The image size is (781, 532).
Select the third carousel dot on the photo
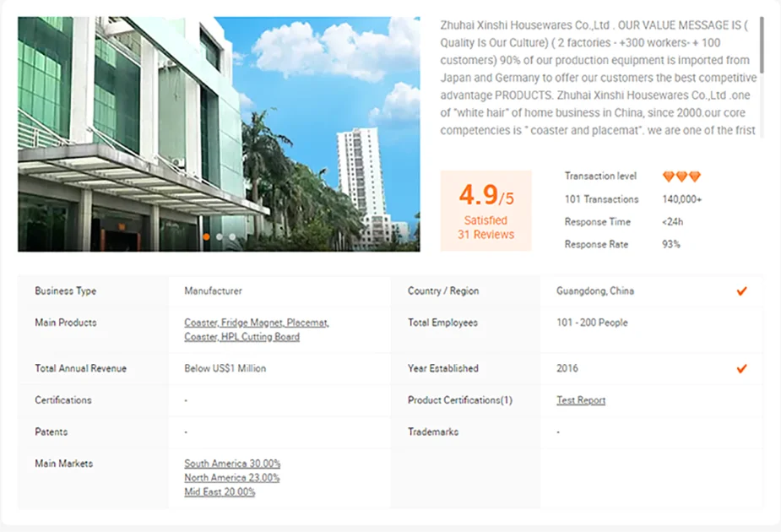click(232, 237)
